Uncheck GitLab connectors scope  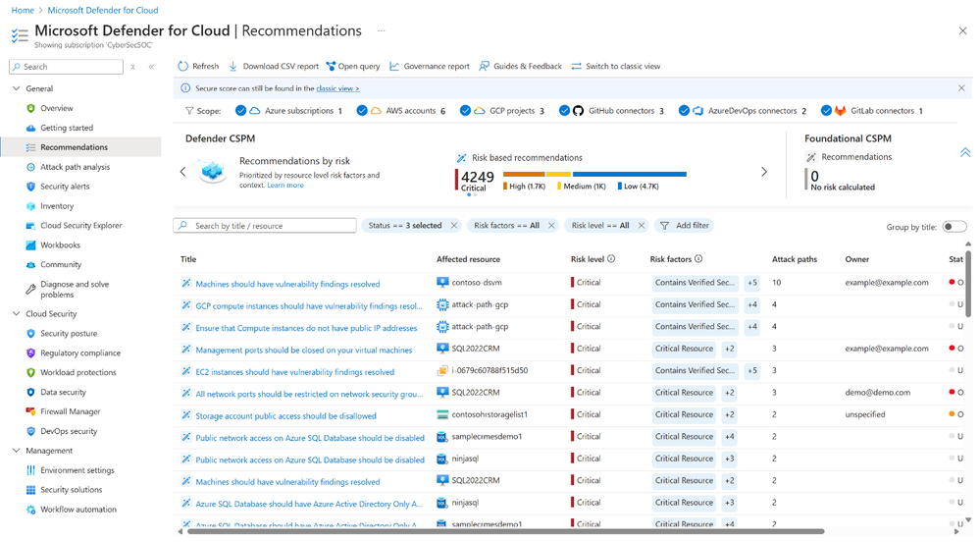826,111
